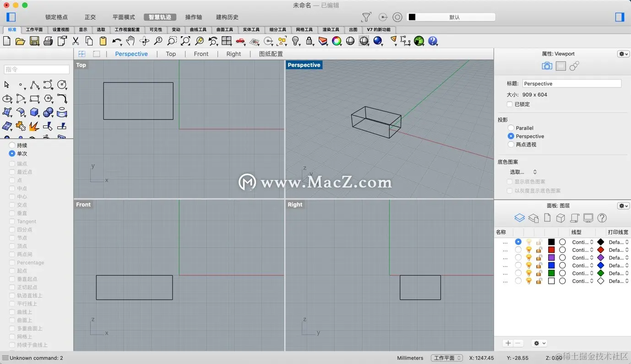The width and height of the screenshot is (631, 364).
Task: Make the red layer current via its radio
Action: [x=518, y=250]
